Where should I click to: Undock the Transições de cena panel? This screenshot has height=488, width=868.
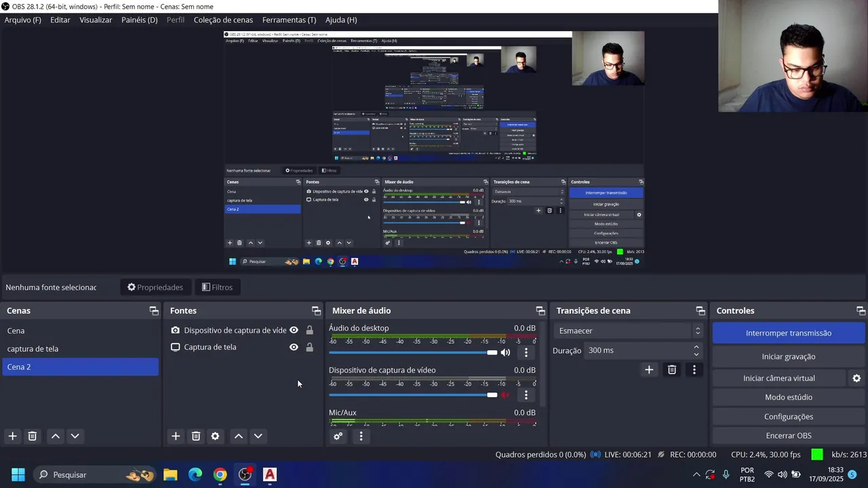[701, 310]
